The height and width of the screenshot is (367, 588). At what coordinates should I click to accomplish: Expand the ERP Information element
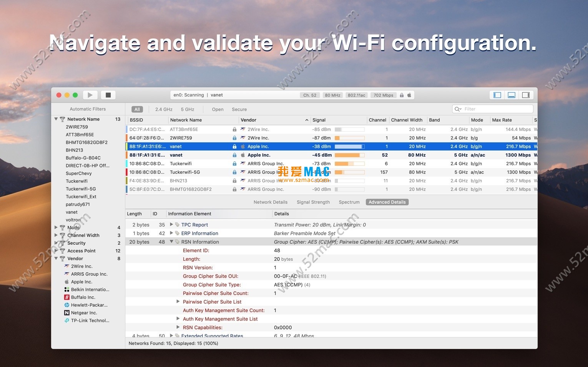pyautogui.click(x=171, y=233)
